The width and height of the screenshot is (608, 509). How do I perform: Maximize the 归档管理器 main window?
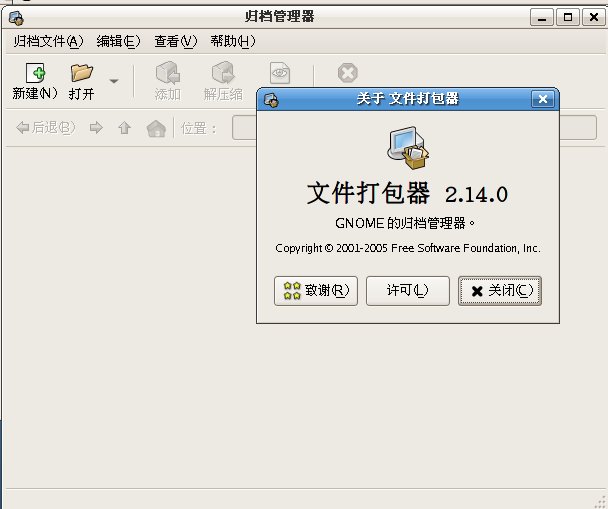[x=568, y=17]
